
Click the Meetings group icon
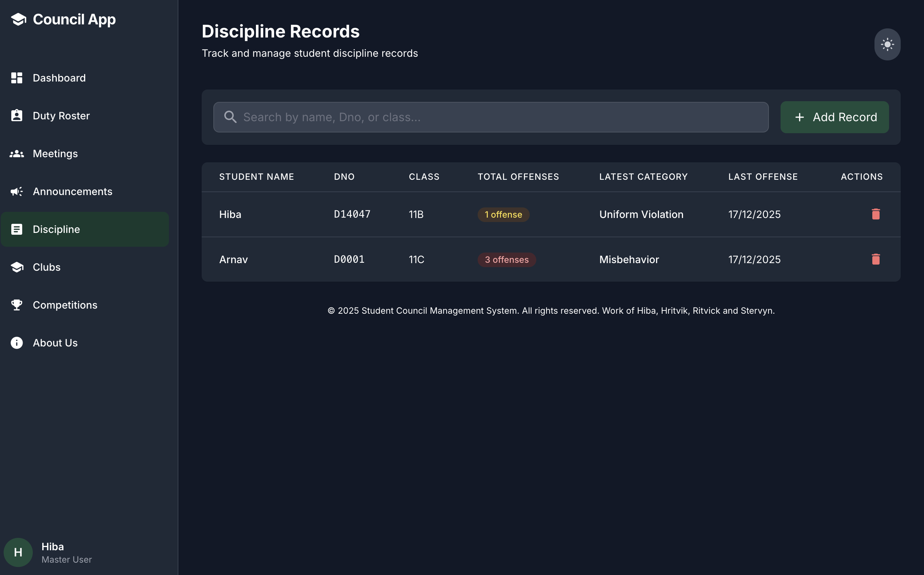(x=17, y=154)
